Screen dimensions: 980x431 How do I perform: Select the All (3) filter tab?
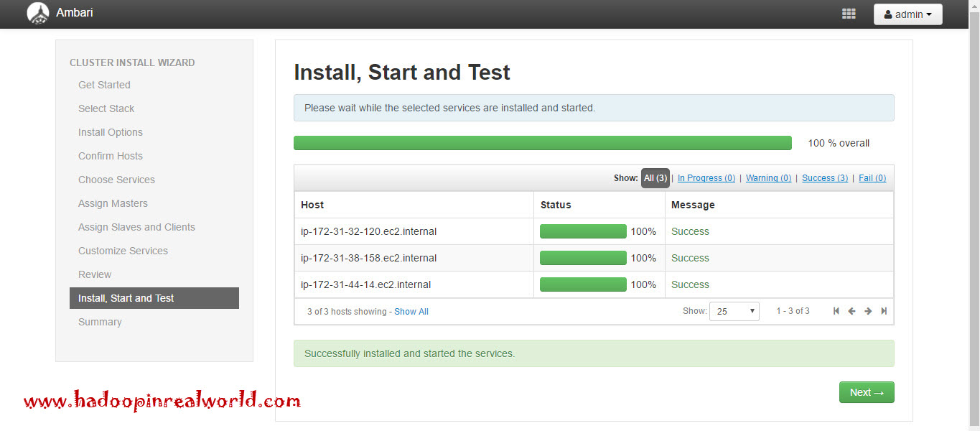click(655, 177)
